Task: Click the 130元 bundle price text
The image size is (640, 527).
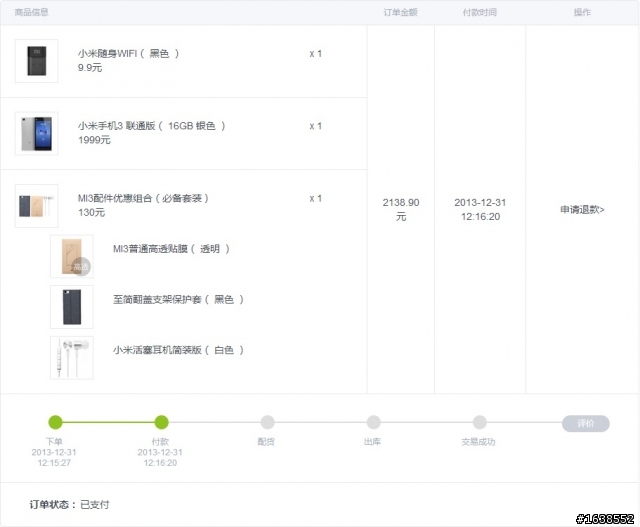Action: (91, 213)
